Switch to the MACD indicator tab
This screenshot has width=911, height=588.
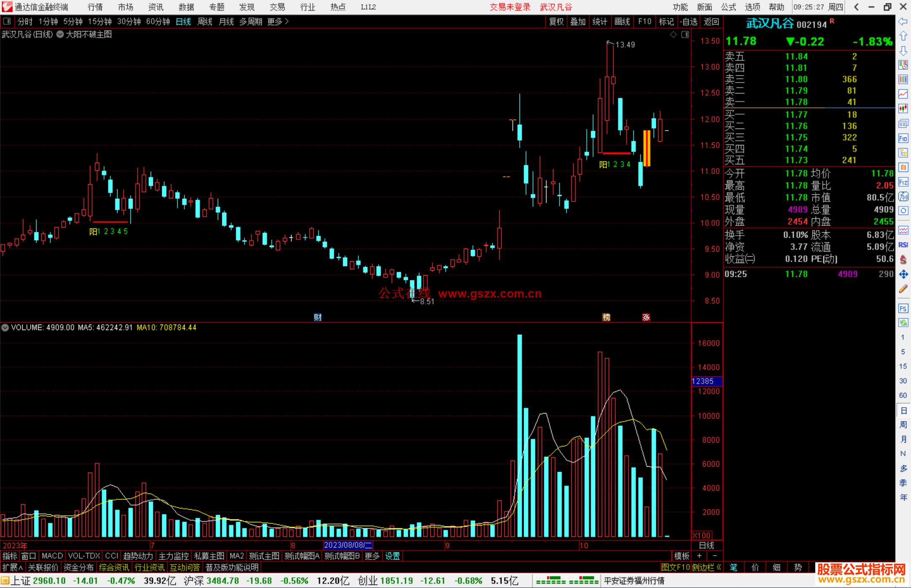point(52,556)
